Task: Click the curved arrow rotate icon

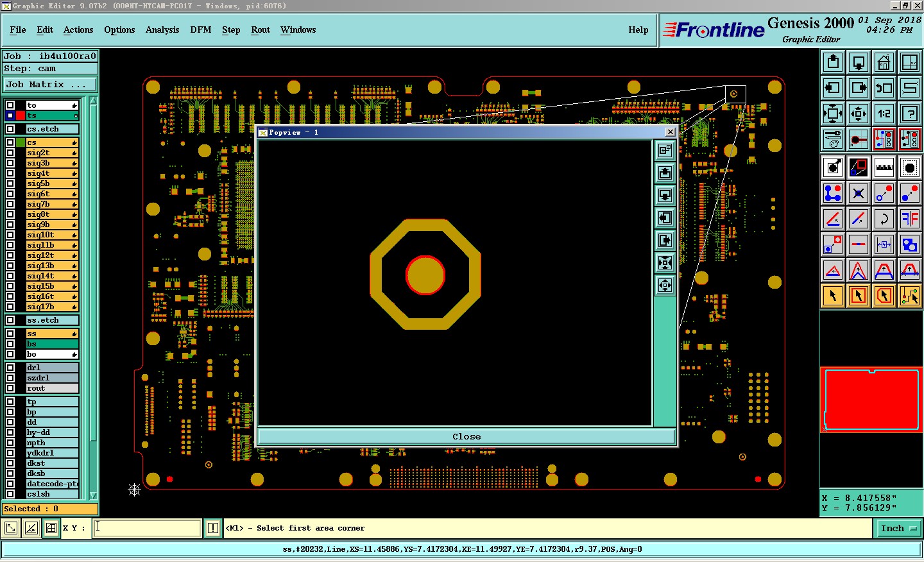Action: click(x=884, y=219)
